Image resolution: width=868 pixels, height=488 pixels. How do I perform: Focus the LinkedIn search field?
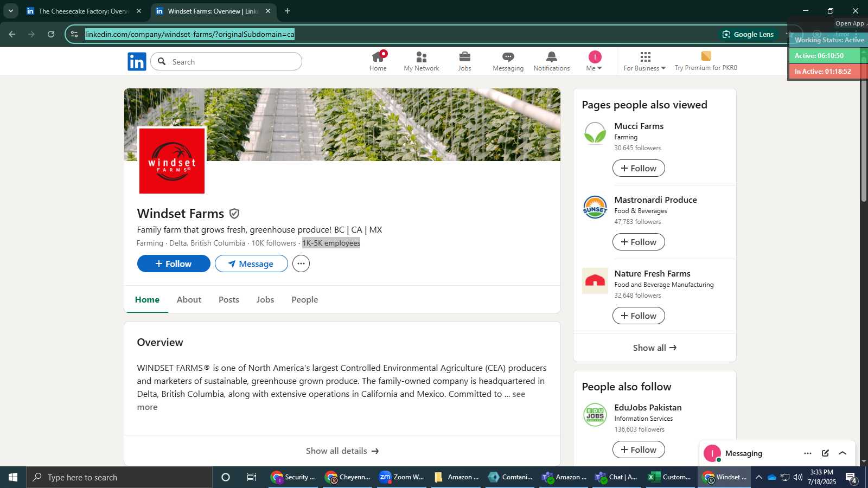coord(226,62)
